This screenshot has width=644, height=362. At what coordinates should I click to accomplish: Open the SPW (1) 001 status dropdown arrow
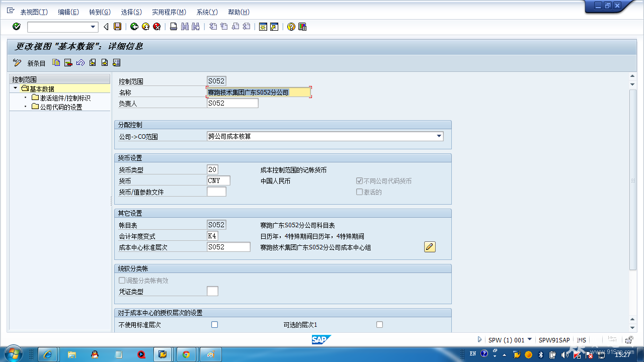[530, 340]
